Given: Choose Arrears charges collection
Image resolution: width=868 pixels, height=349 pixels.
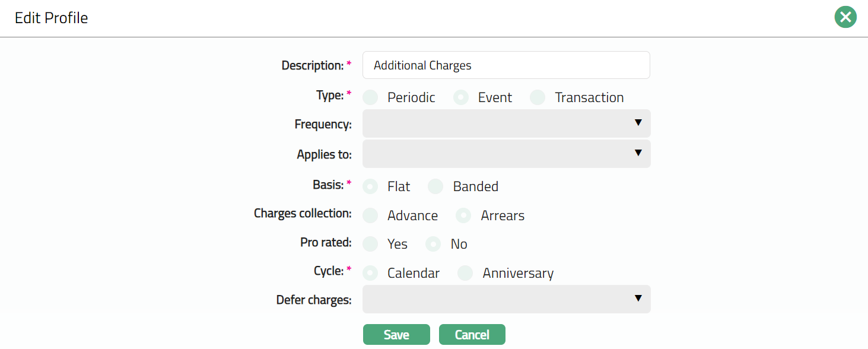Looking at the screenshot, I should [463, 215].
